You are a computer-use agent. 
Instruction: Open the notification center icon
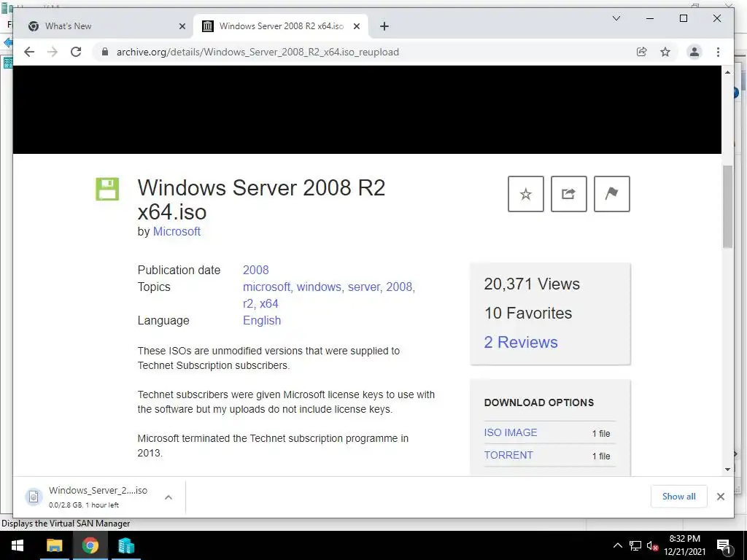(x=724, y=546)
